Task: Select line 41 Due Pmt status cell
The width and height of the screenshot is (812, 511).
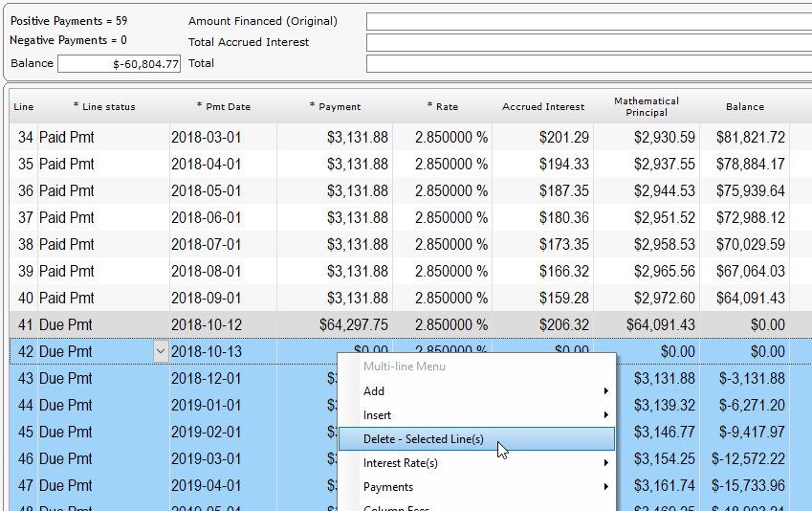Action: [103, 325]
